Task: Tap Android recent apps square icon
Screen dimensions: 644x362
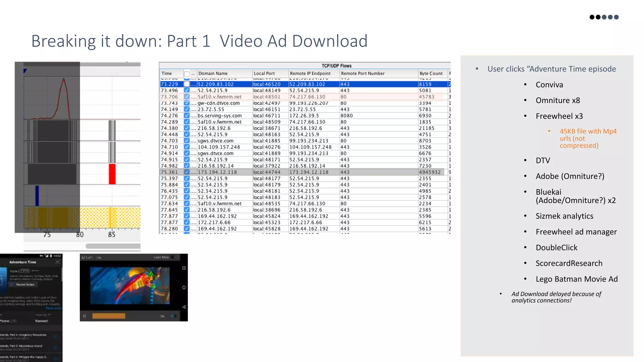Action: 184,268
